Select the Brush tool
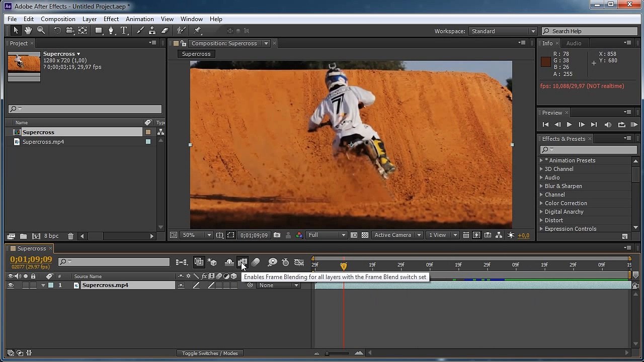 139,31
